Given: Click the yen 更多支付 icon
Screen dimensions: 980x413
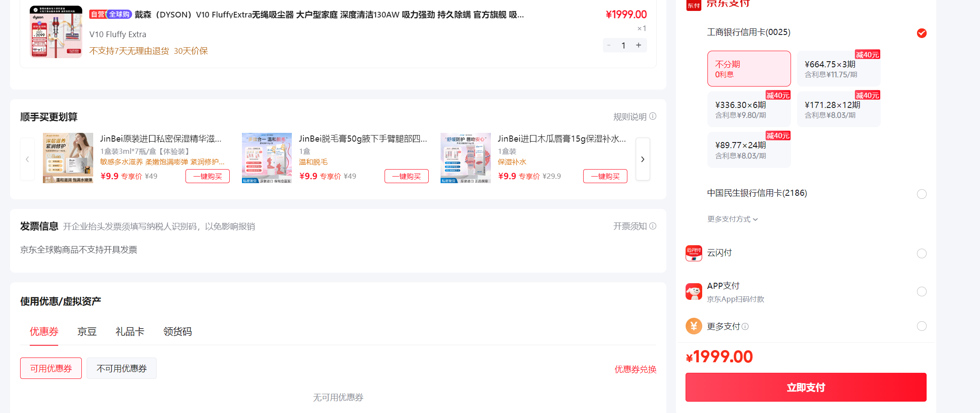Looking at the screenshot, I should [x=693, y=326].
